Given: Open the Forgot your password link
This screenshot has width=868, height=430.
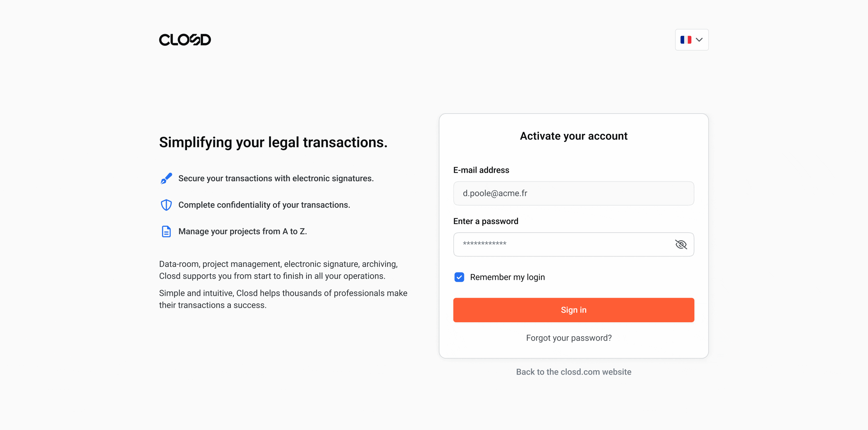Looking at the screenshot, I should pyautogui.click(x=569, y=338).
